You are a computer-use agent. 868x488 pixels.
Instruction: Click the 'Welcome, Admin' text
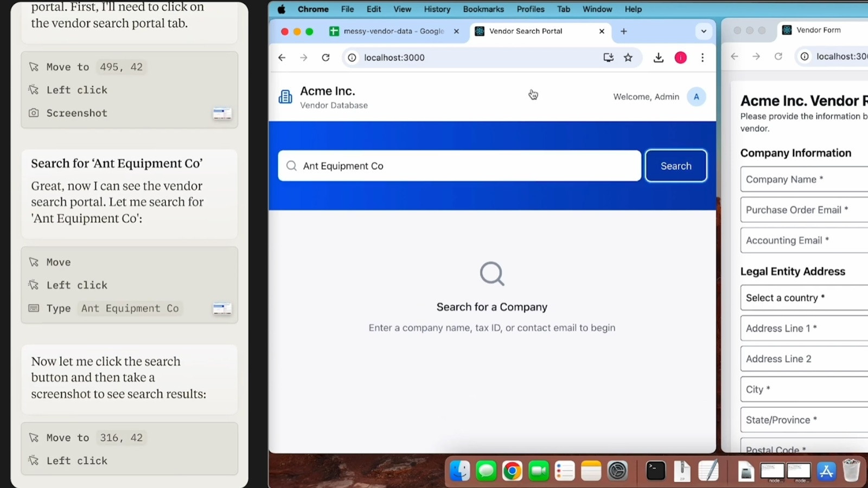[646, 97]
